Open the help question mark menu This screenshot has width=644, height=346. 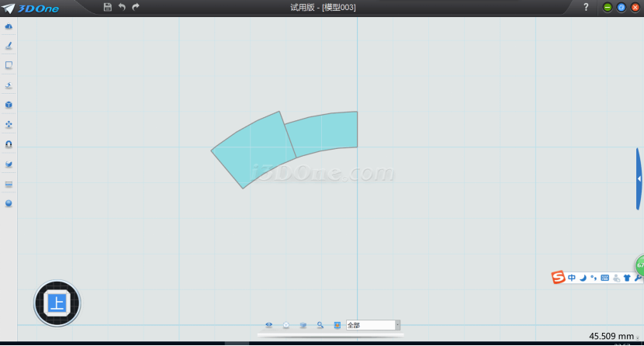(x=586, y=7)
